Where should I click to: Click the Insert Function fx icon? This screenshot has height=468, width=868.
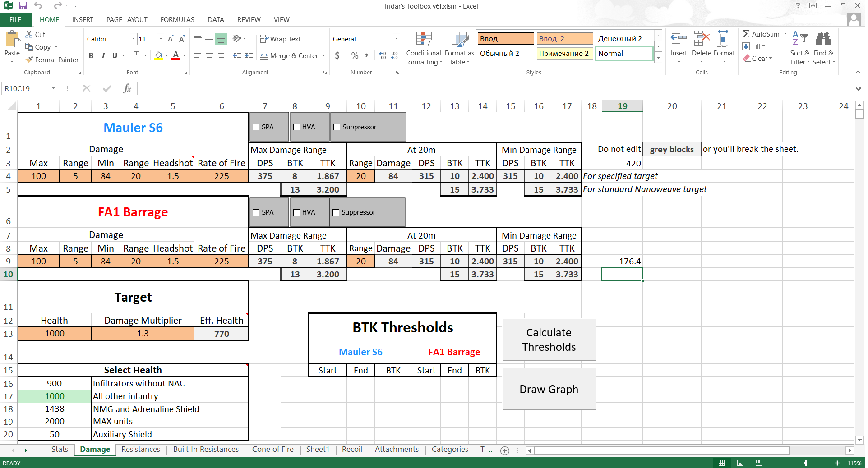[x=127, y=88]
